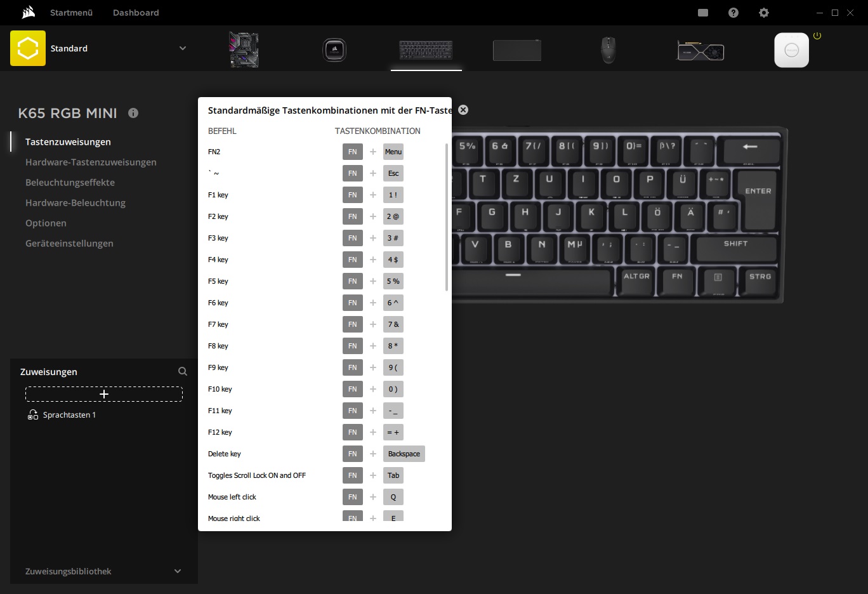The height and width of the screenshot is (594, 868).
Task: Toggle the white device power icon
Action: pyautogui.click(x=817, y=36)
